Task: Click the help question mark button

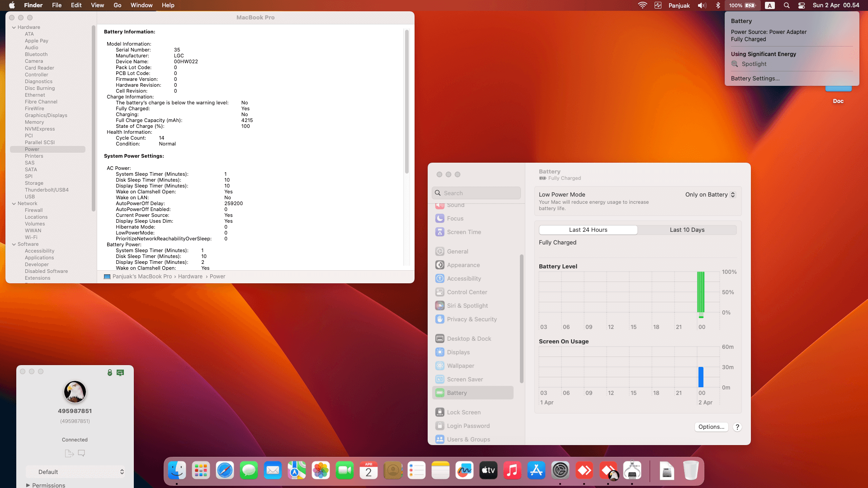Action: click(x=737, y=427)
